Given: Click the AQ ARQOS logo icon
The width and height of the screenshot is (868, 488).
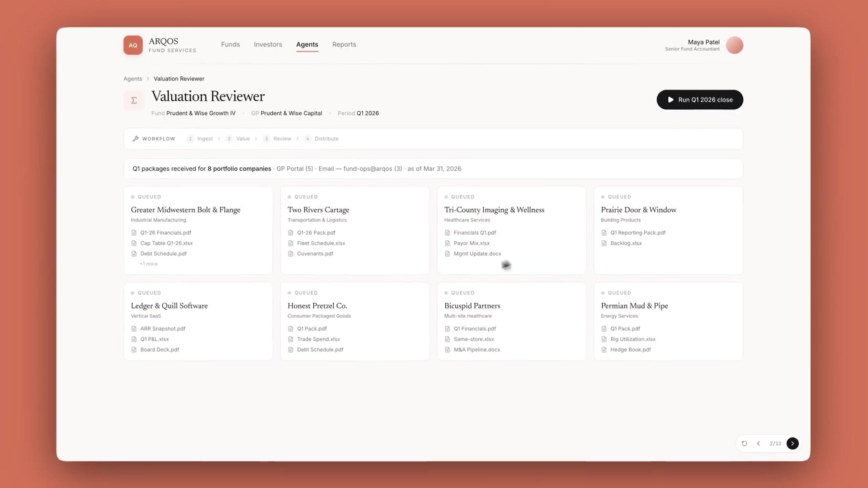Looking at the screenshot, I should click(133, 45).
